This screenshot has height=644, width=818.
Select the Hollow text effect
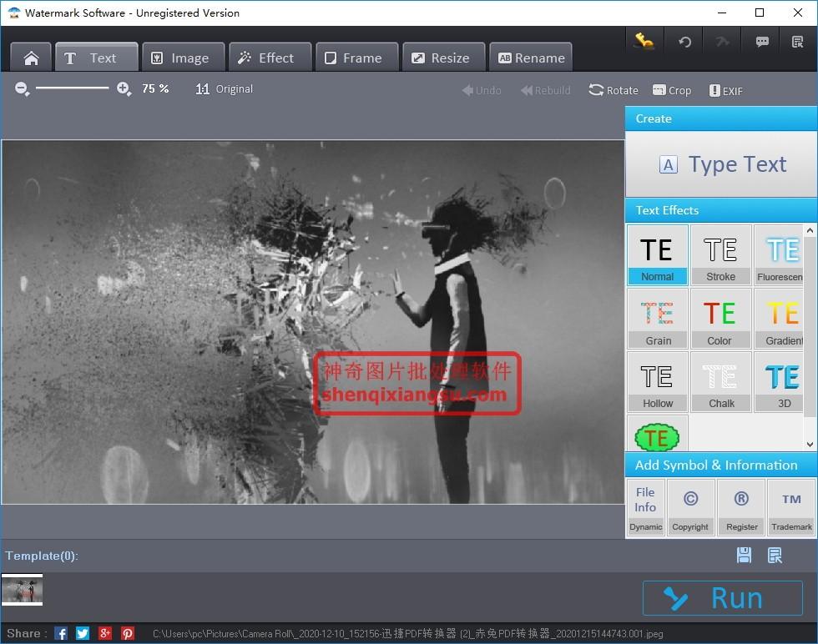pyautogui.click(x=658, y=382)
